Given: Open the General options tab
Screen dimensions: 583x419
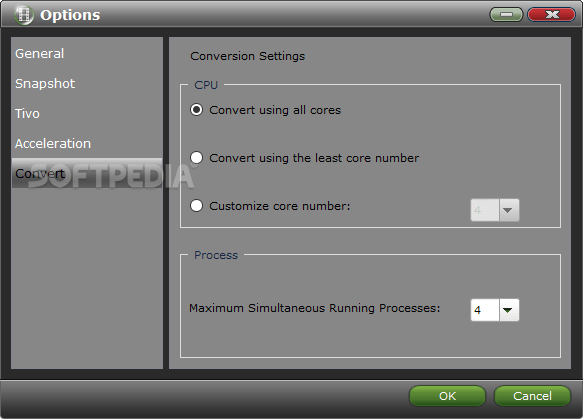Looking at the screenshot, I should click(87, 54).
